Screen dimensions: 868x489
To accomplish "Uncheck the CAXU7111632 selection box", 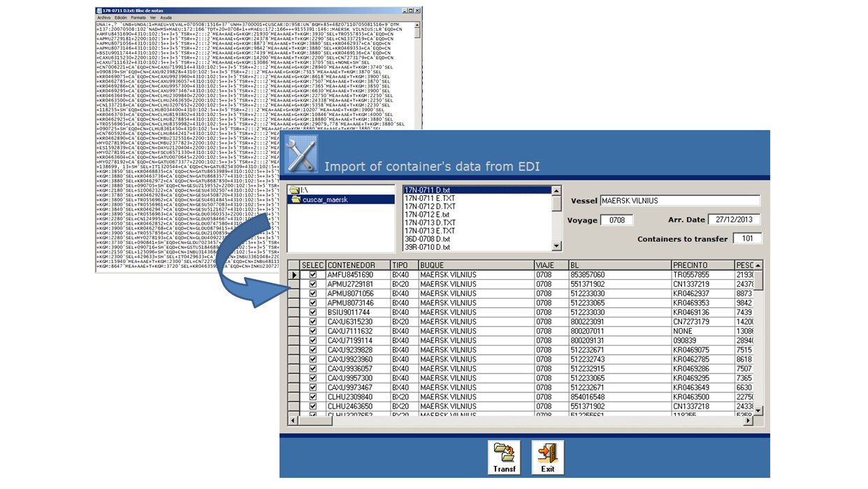I will click(x=313, y=332).
